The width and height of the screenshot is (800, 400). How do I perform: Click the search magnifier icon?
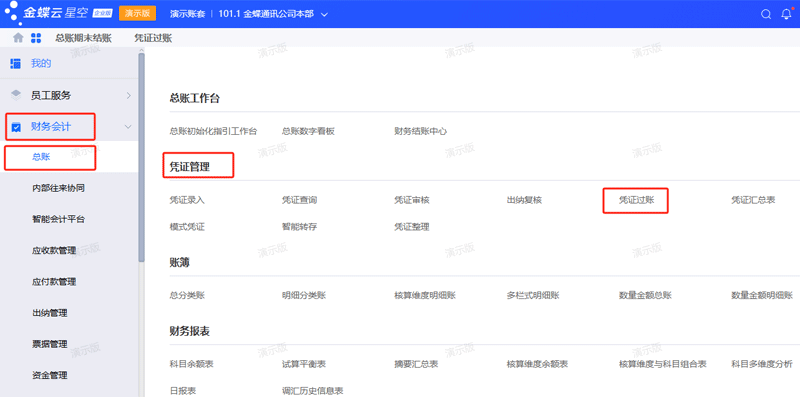(766, 14)
